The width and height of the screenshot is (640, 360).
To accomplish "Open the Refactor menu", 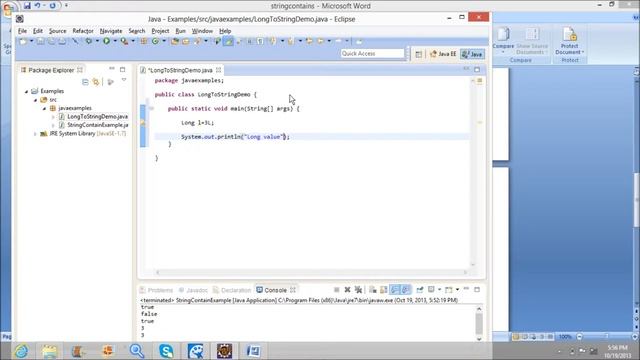I will [83, 31].
